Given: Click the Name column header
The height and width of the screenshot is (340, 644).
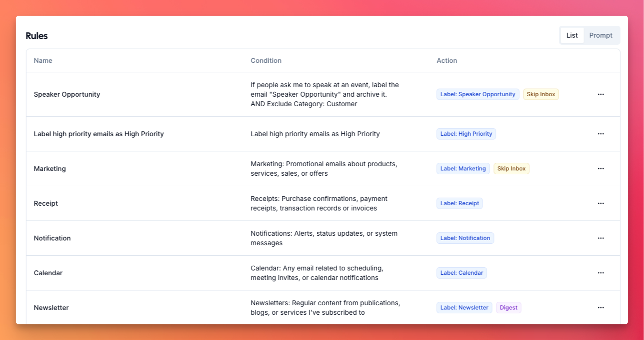Looking at the screenshot, I should pos(43,60).
